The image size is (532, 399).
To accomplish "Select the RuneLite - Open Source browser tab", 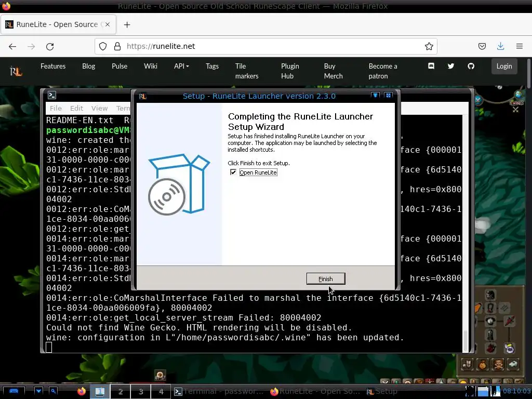I will pyautogui.click(x=58, y=24).
